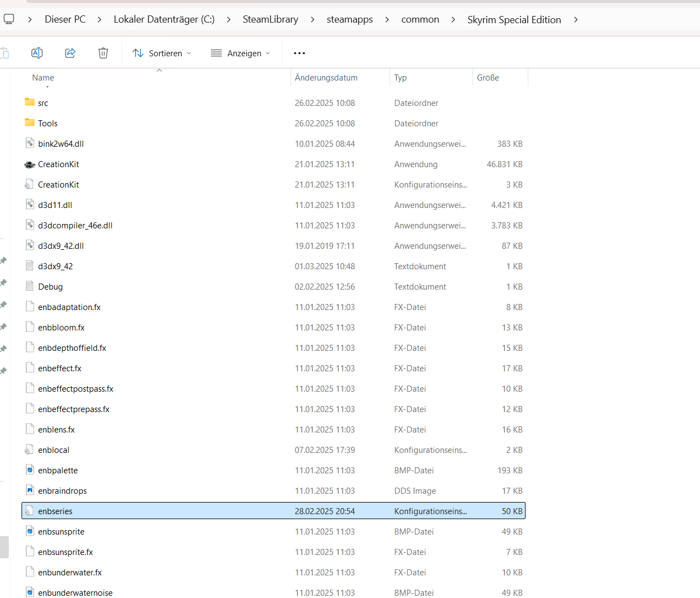The height and width of the screenshot is (598, 700).
Task: Click the enbsunsprite BMP file icon
Action: [30, 531]
